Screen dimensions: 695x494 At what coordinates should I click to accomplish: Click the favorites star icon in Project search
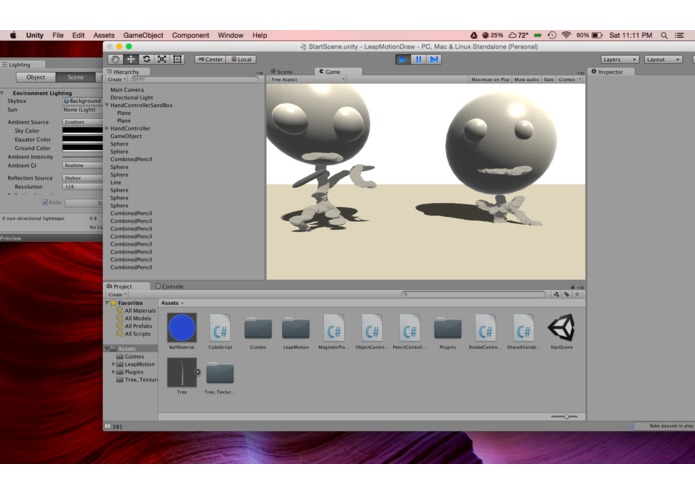point(577,294)
